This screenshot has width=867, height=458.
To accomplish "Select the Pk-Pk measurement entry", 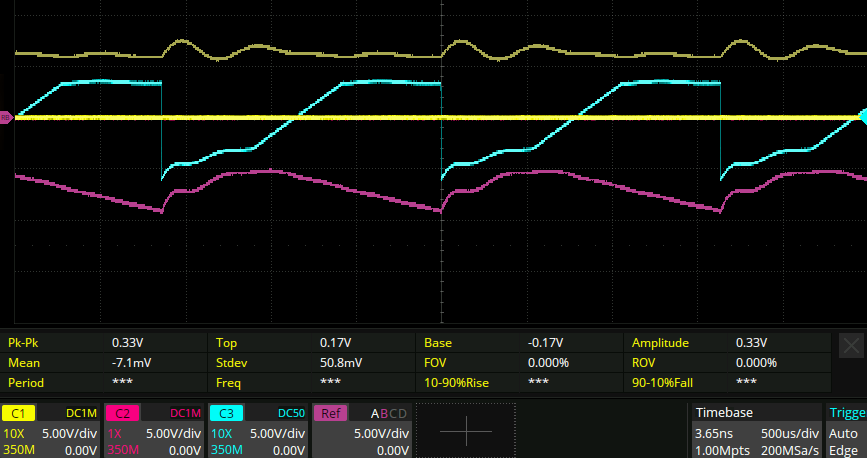I will coord(25,342).
